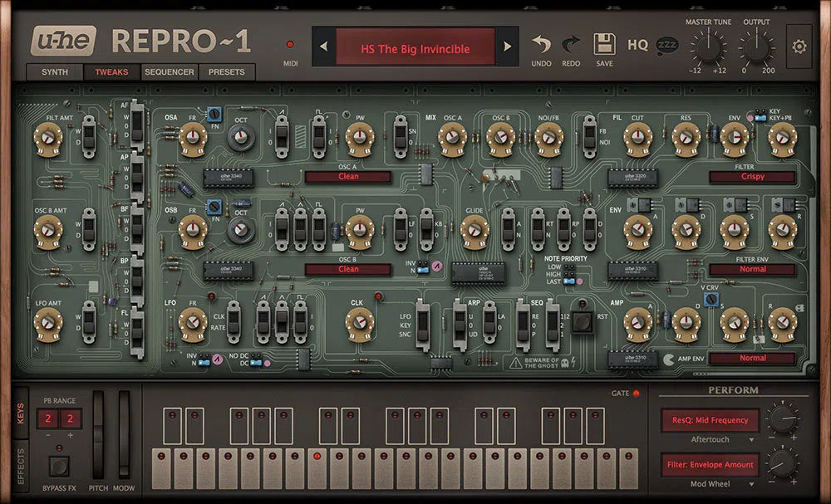
Task: Open the FILTER Crispy selector
Action: (752, 176)
